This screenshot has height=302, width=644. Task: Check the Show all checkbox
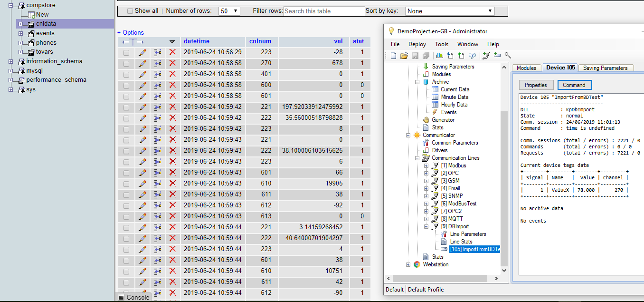[x=130, y=11]
